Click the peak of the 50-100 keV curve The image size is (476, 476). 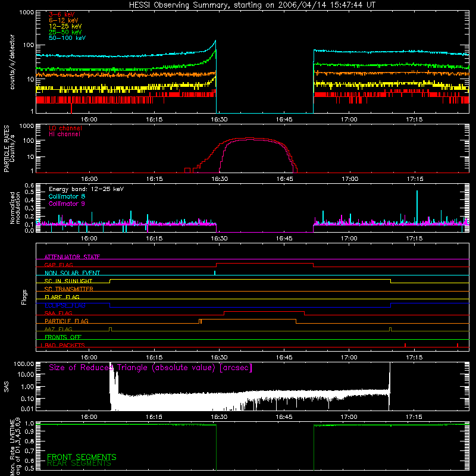pyautogui.click(x=215, y=40)
